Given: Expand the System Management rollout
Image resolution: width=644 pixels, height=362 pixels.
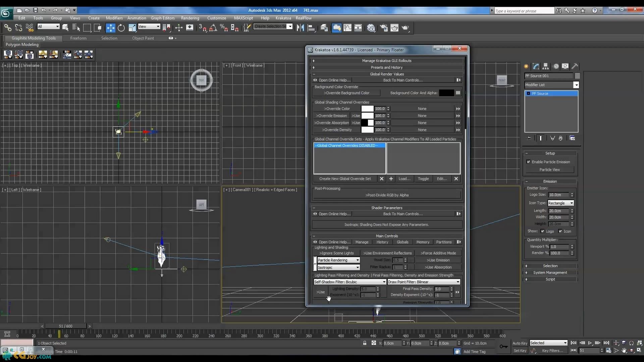Looking at the screenshot, I should 550,273.
